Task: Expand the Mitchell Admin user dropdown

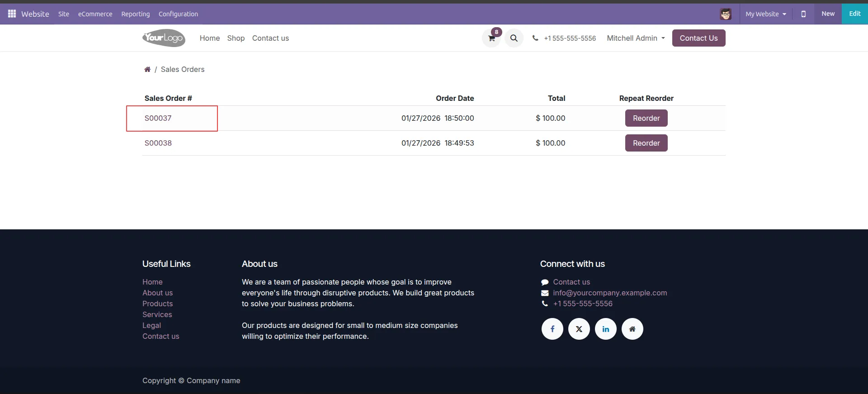Action: point(636,38)
